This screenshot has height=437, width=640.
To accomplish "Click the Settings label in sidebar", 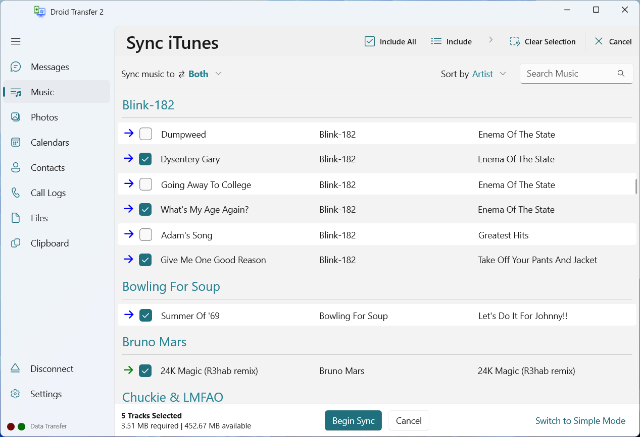I will pos(46,394).
